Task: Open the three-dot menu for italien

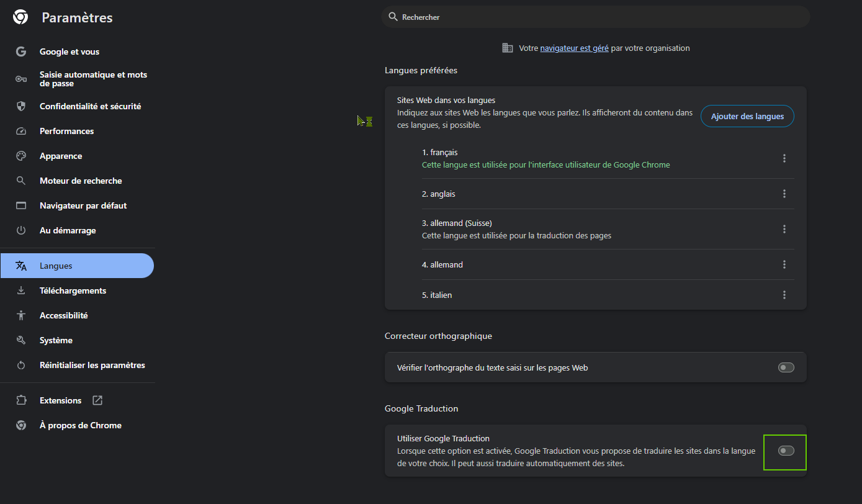Action: pos(784,295)
